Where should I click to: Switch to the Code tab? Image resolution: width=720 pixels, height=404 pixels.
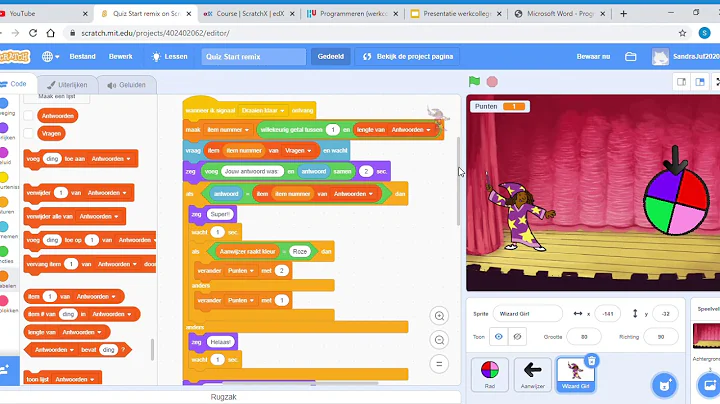coord(15,84)
